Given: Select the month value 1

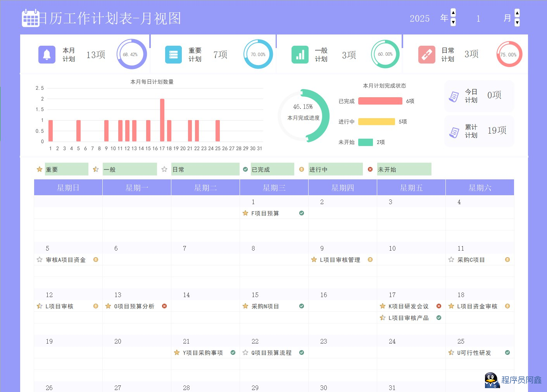Looking at the screenshot, I should click(x=478, y=19).
